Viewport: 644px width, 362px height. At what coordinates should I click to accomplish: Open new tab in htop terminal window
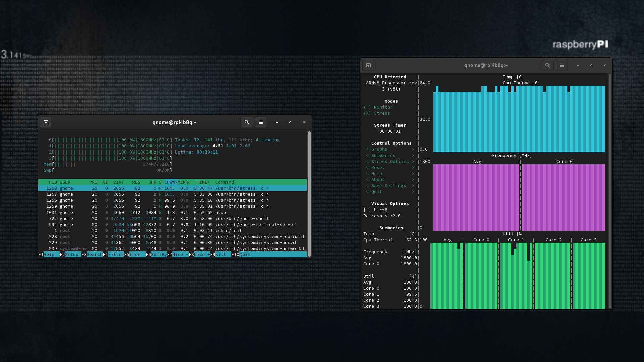click(x=46, y=122)
